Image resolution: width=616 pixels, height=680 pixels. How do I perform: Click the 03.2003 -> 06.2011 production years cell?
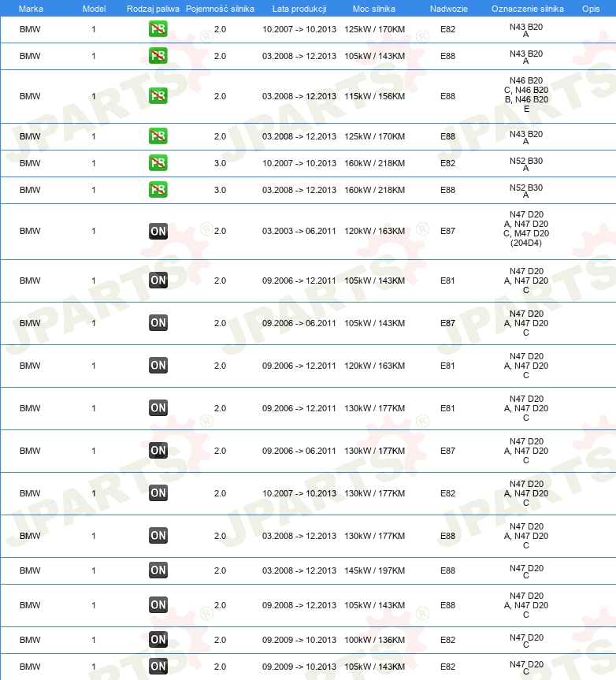[299, 231]
